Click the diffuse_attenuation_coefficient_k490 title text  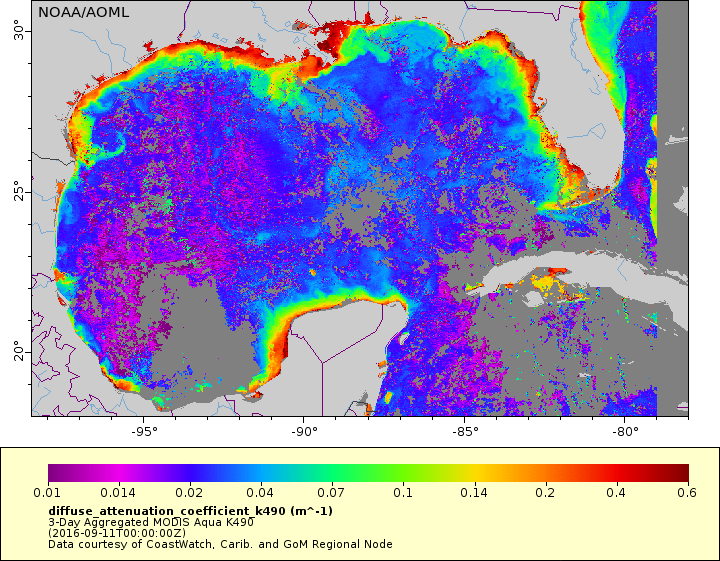(x=190, y=511)
